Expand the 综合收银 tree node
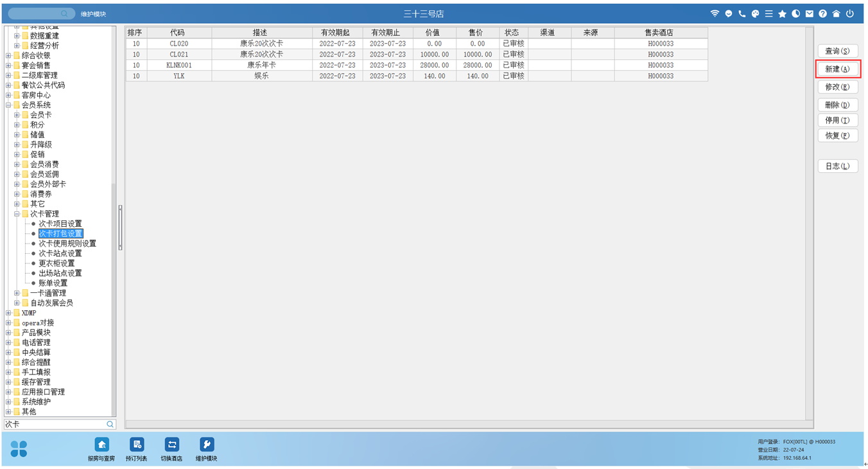Screen dimensions: 868x469 (8, 56)
